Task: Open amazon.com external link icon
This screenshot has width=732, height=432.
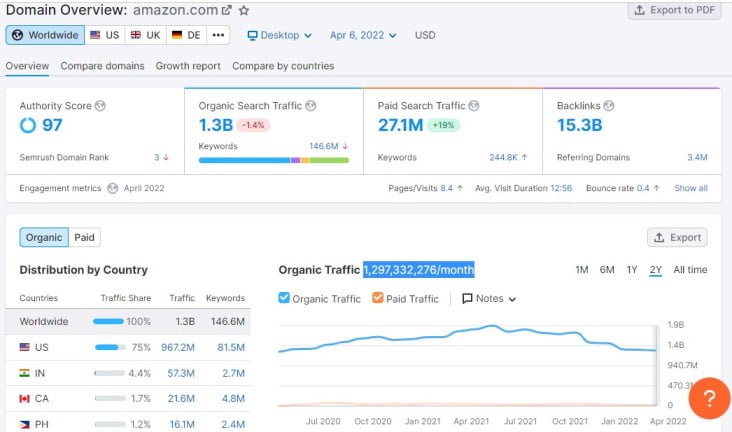Action: click(226, 10)
